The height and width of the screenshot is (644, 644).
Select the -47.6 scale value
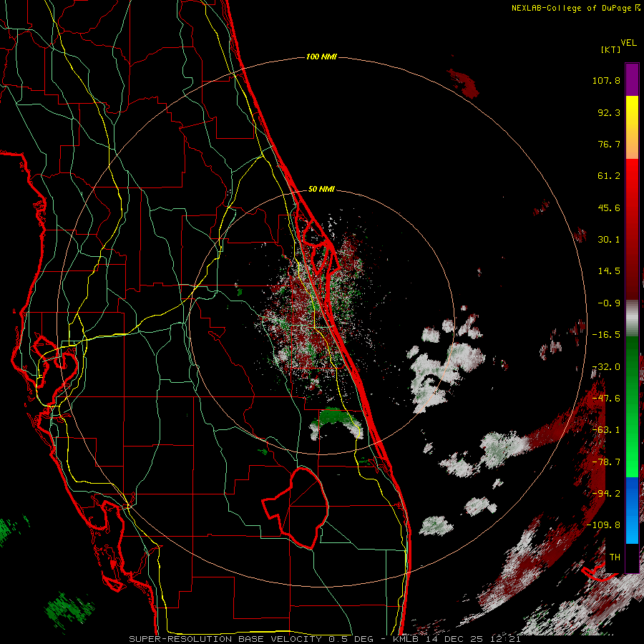click(x=606, y=399)
